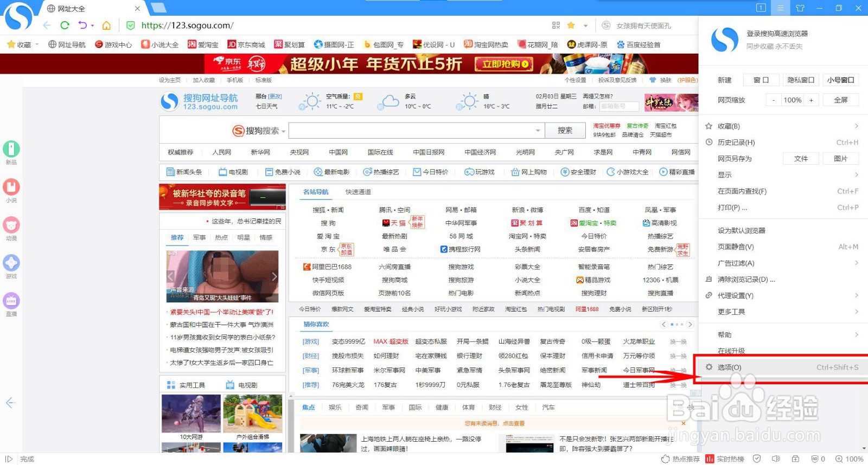Switch to 军事 news tab
The width and height of the screenshot is (868, 465).
tap(199, 237)
